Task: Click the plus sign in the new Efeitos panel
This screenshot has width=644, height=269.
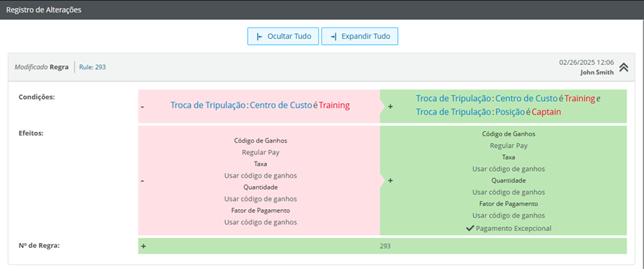Action: click(390, 180)
